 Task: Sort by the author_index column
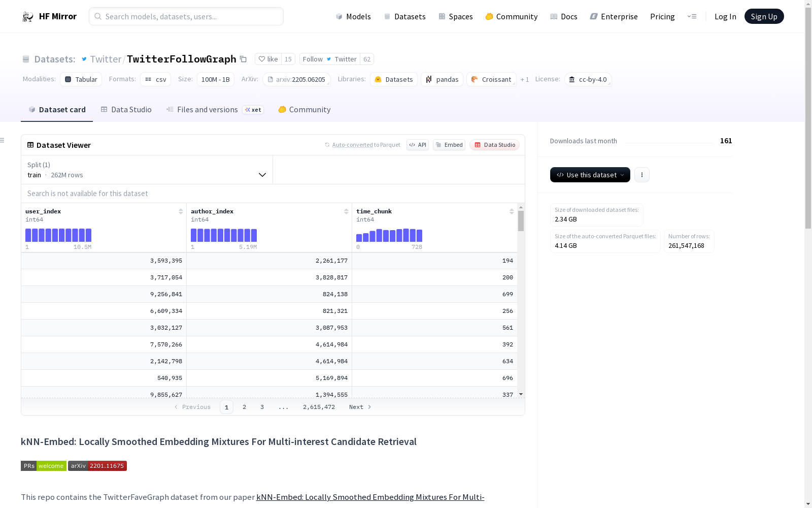point(346,211)
